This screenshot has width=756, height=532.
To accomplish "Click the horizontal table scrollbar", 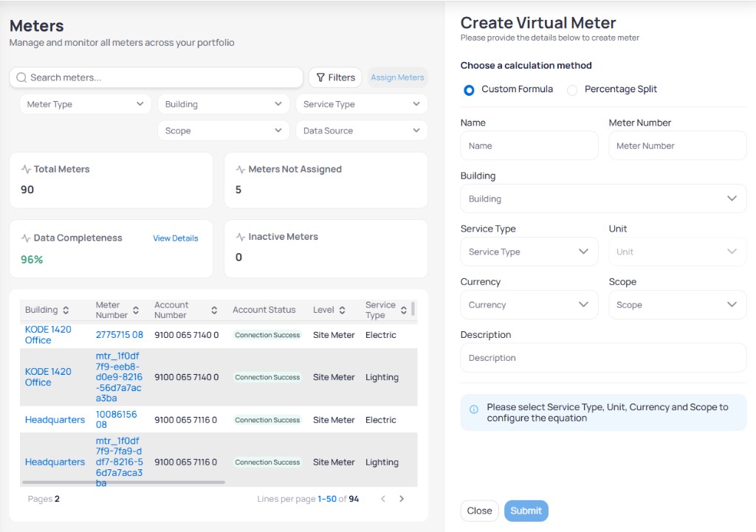I will (x=123, y=482).
